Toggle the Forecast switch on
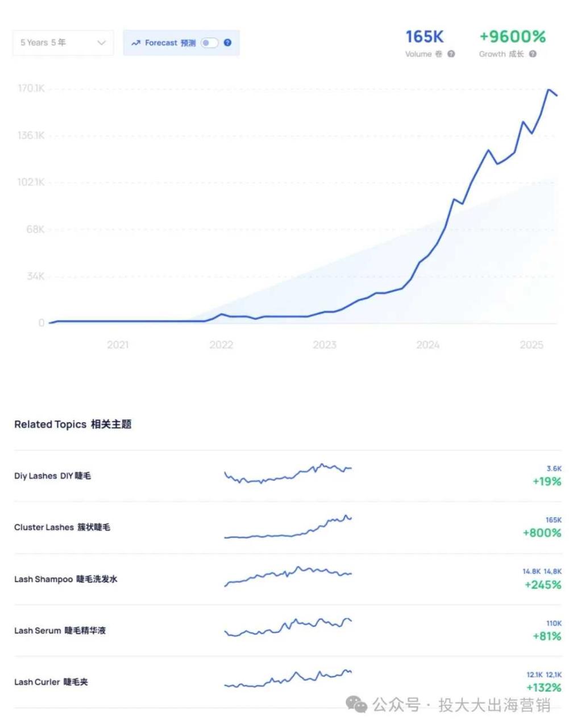The image size is (569, 728). (209, 43)
